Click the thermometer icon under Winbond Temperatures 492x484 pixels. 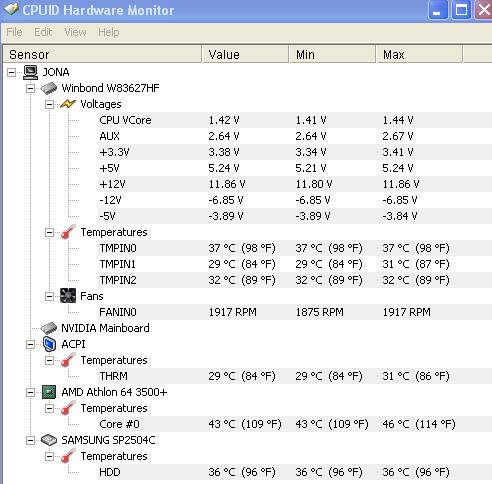click(x=68, y=232)
